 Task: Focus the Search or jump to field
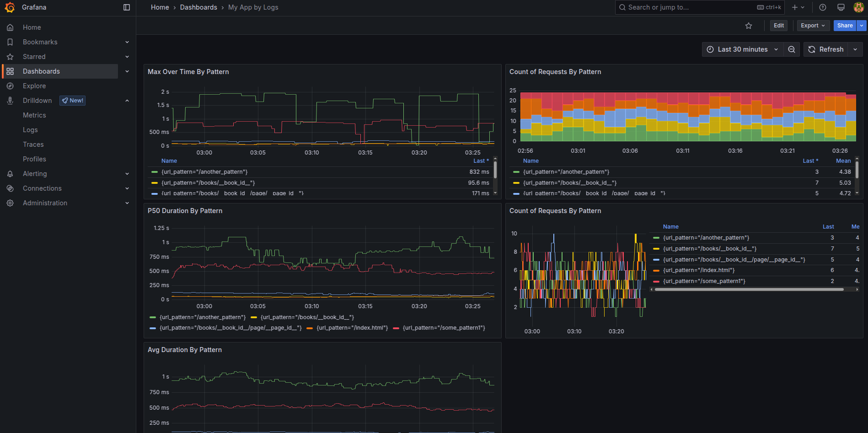700,7
